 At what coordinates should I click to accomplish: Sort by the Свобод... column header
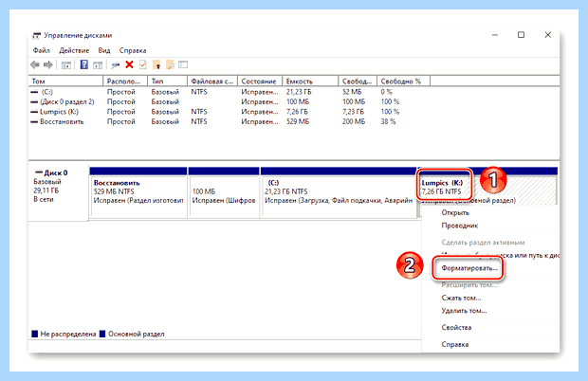tap(358, 82)
